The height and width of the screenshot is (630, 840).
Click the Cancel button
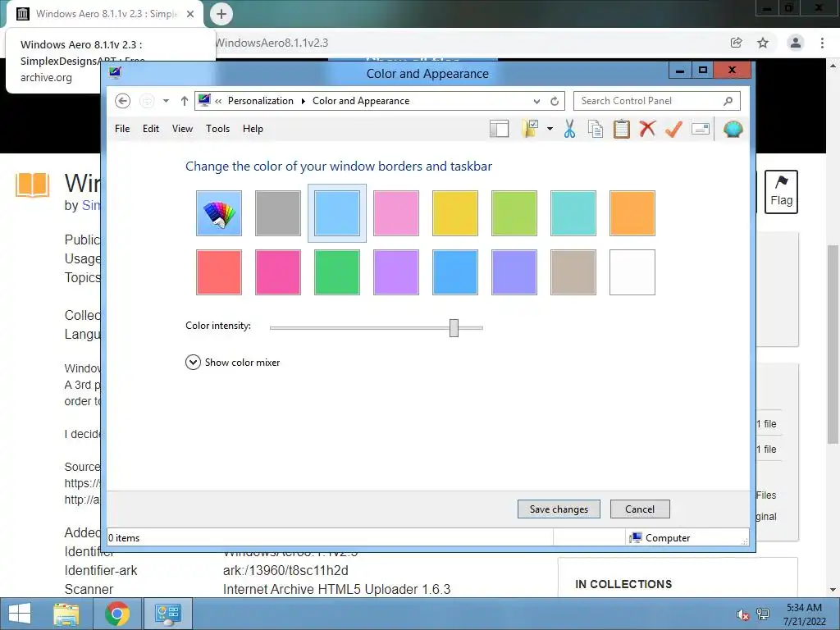[x=640, y=509]
